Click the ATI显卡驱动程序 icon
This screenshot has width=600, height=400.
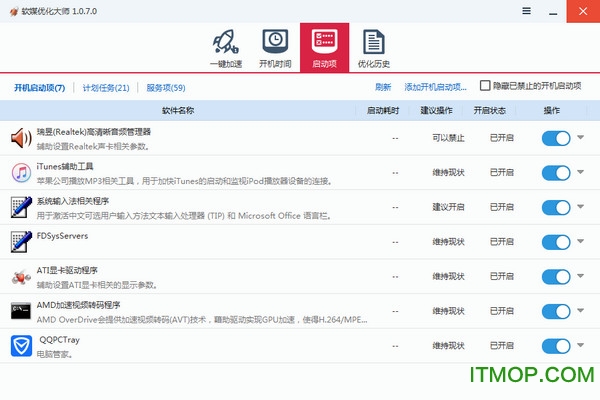[x=21, y=276]
